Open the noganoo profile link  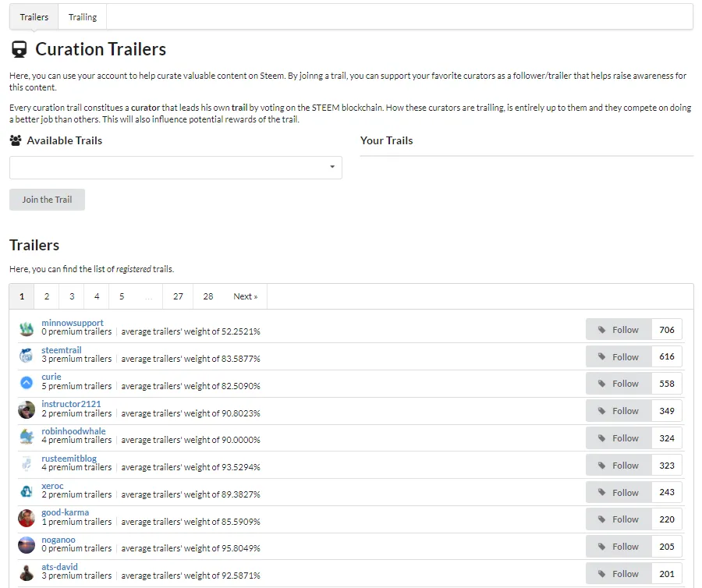(58, 540)
